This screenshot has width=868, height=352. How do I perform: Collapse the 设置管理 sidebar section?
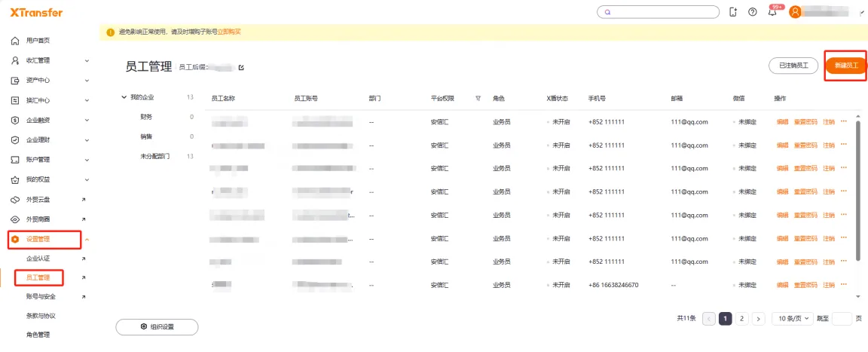tap(87, 240)
